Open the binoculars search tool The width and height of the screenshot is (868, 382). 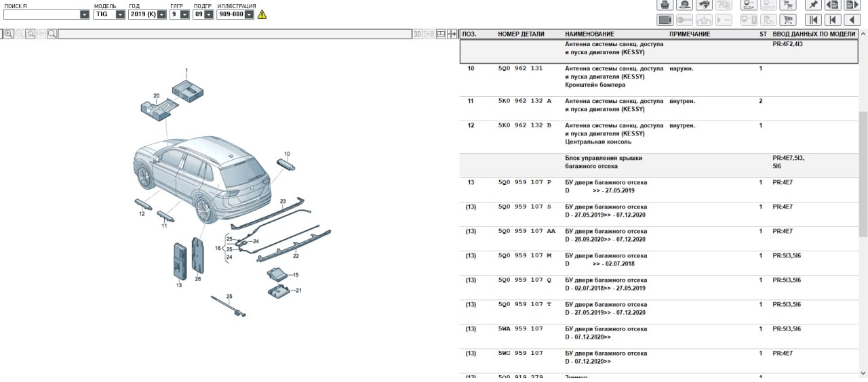click(704, 4)
